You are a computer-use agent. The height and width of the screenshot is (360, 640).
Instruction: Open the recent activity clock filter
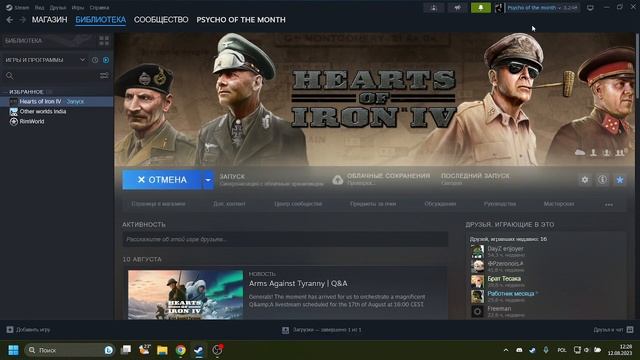[95, 60]
